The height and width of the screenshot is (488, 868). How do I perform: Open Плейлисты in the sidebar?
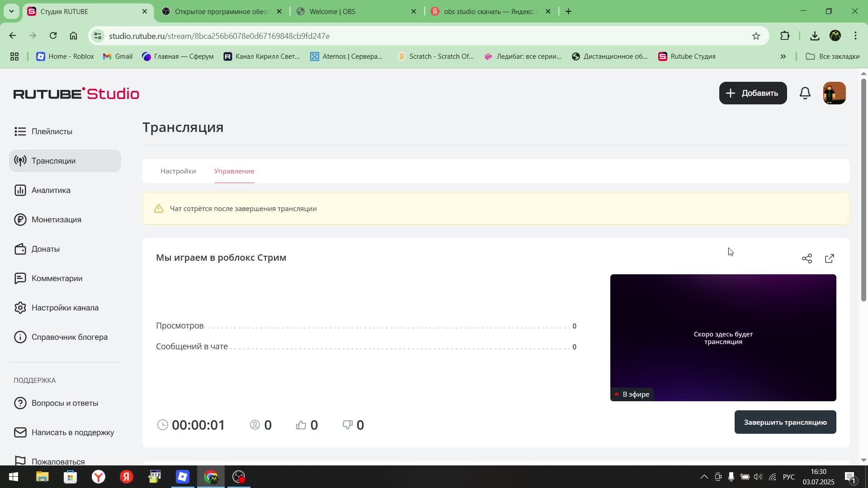[x=52, y=131]
